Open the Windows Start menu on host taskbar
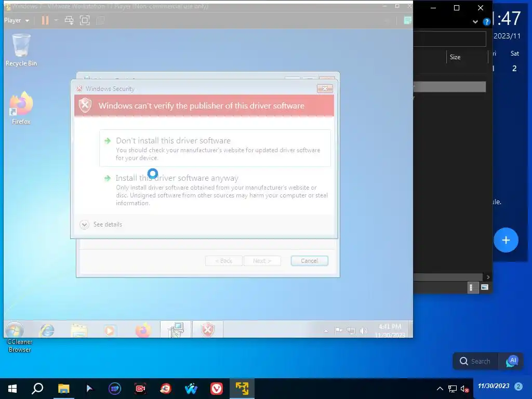Viewport: 532px width, 399px height. 12,389
